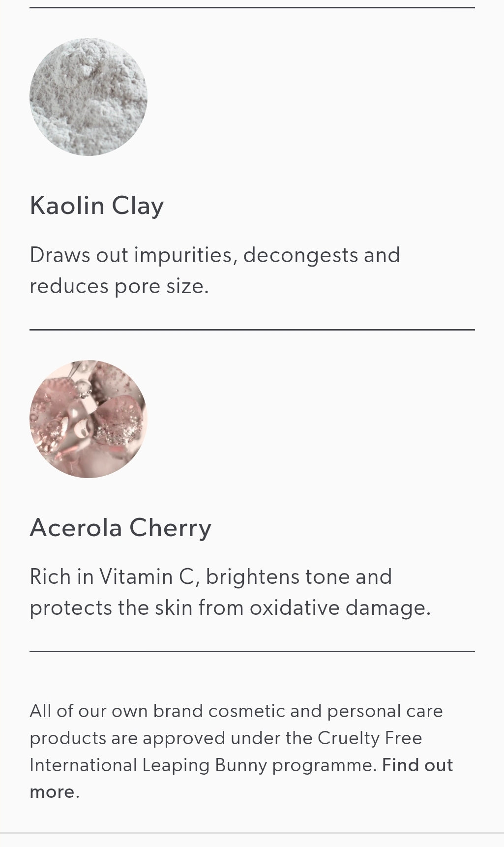The image size is (504, 847).
Task: Click the word 'International' in the footer note
Action: point(83,765)
